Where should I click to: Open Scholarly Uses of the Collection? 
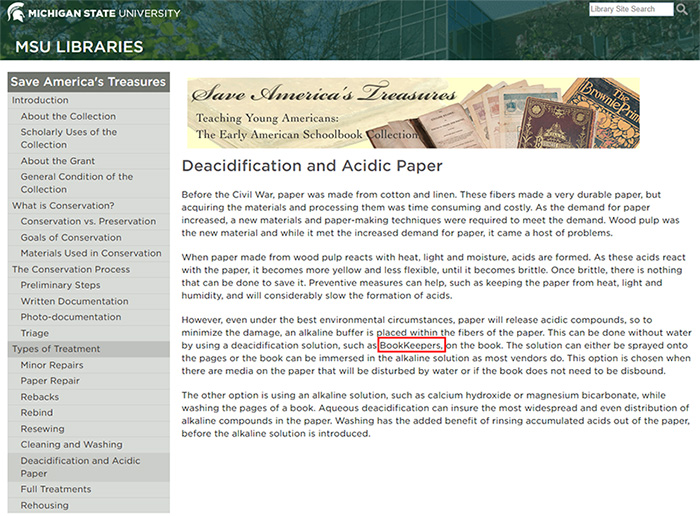69,138
